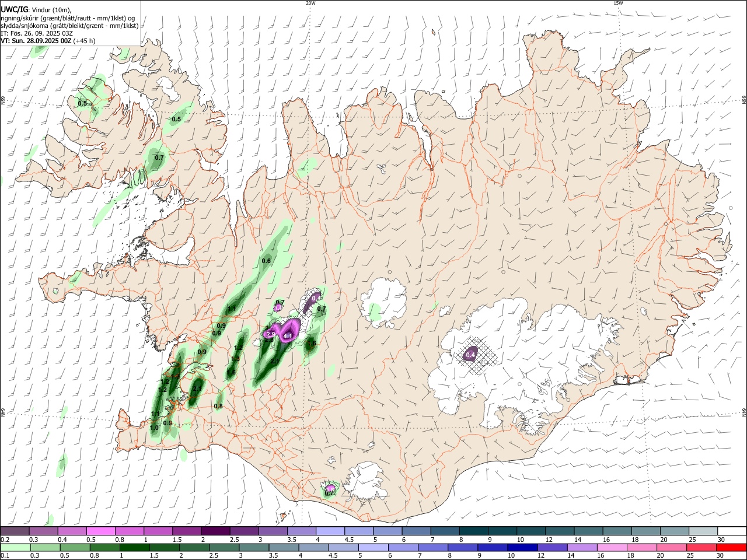The height and width of the screenshot is (560, 747).
Task: Click the deep blue rain legend swatch between 10 and 12
Action: point(522,548)
